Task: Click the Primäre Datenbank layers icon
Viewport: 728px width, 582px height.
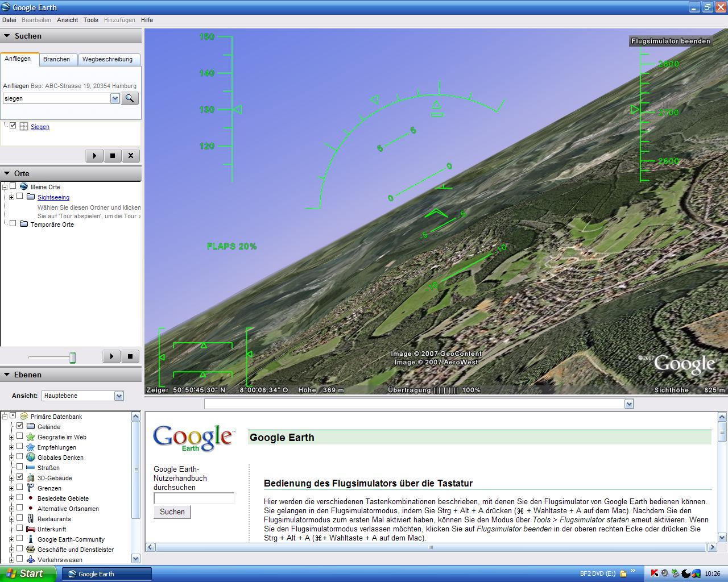Action: [x=23, y=416]
